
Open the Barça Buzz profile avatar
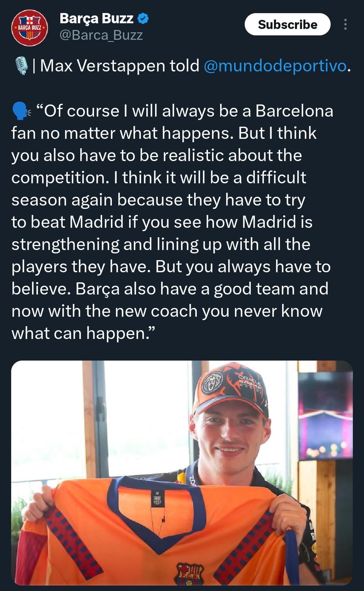coord(30,28)
